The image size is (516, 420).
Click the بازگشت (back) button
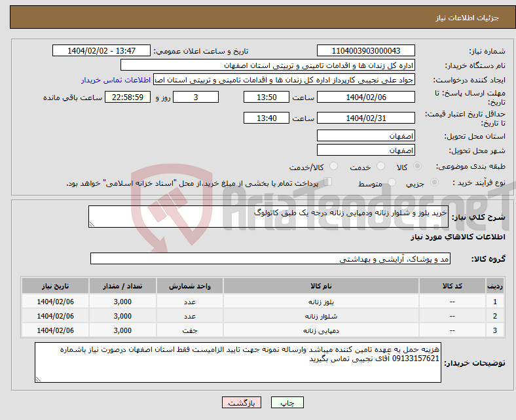pos(242,404)
